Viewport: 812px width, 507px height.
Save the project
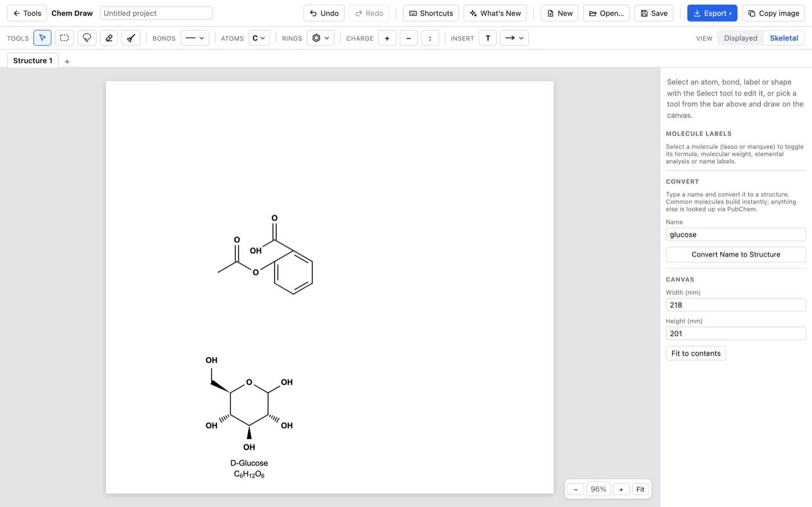[654, 13]
